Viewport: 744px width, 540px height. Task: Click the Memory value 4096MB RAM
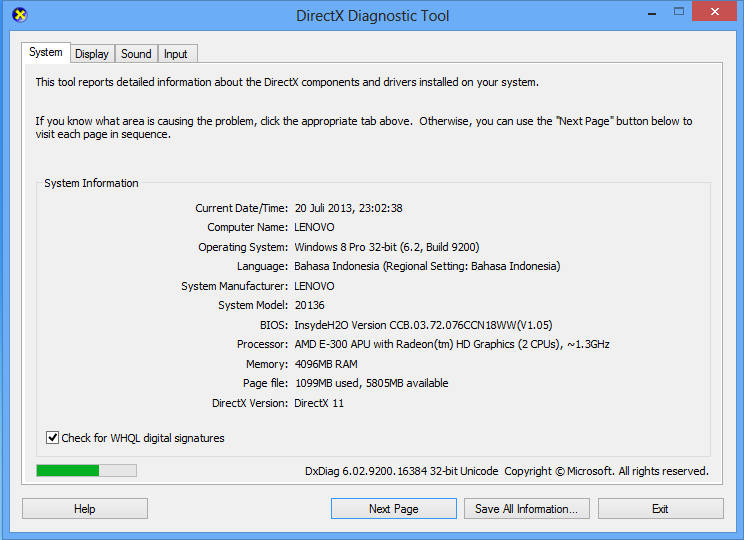(326, 364)
